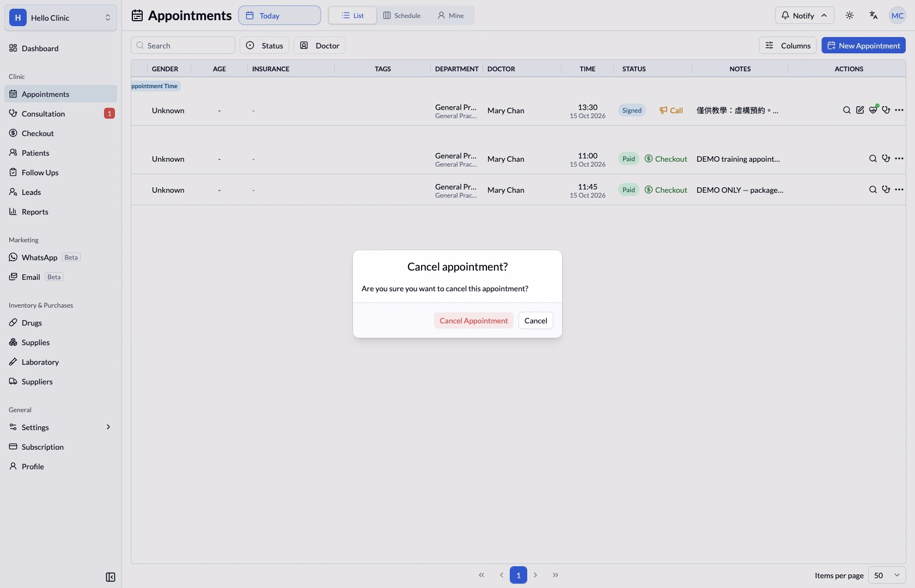The height and width of the screenshot is (588, 915).
Task: Open the Today date picker
Action: [x=279, y=15]
